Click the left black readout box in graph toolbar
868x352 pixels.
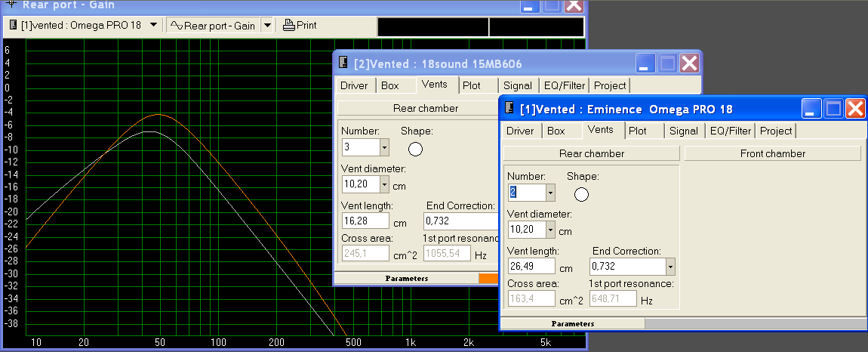tap(433, 27)
